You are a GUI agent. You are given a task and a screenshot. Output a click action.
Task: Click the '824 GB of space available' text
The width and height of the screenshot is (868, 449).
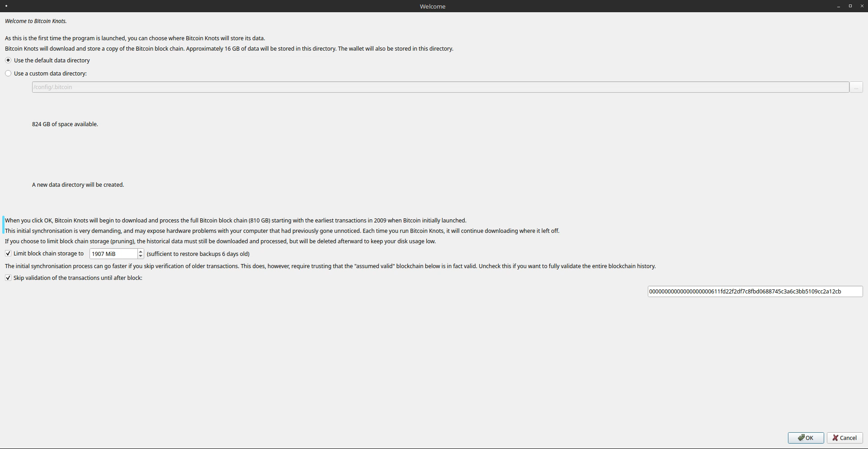pos(65,124)
